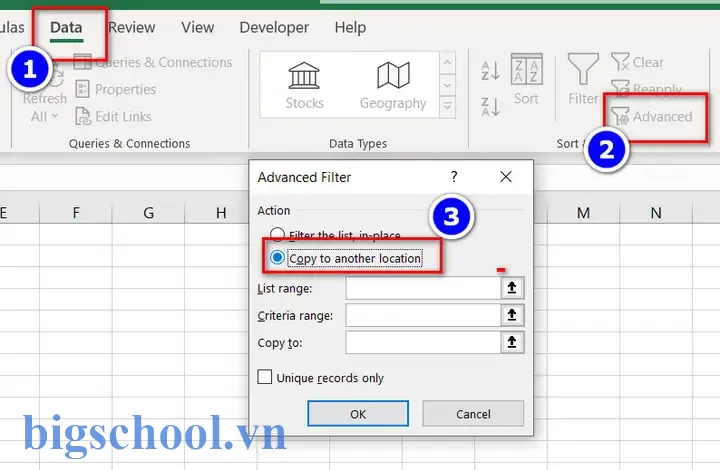Collapse dialog using Copy to selector arrow
Screen dimensions: 720x470
click(512, 342)
